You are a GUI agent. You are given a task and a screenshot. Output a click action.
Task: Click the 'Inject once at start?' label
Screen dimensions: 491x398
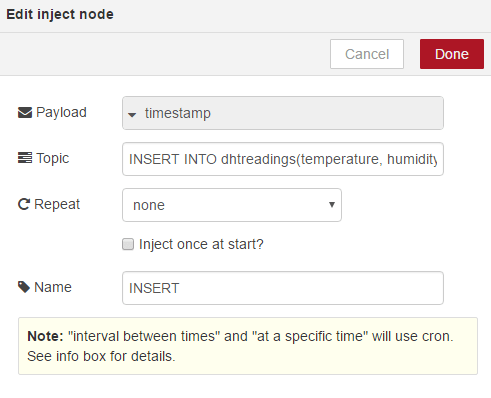pyautogui.click(x=201, y=244)
